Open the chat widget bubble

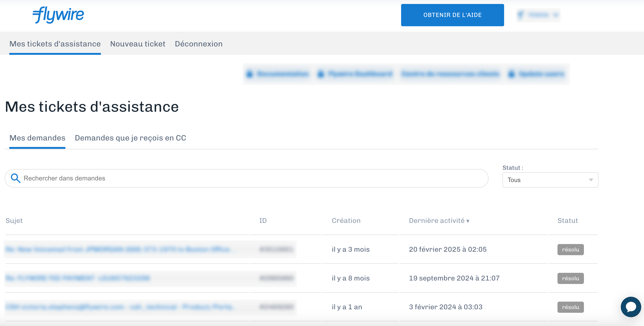631,307
